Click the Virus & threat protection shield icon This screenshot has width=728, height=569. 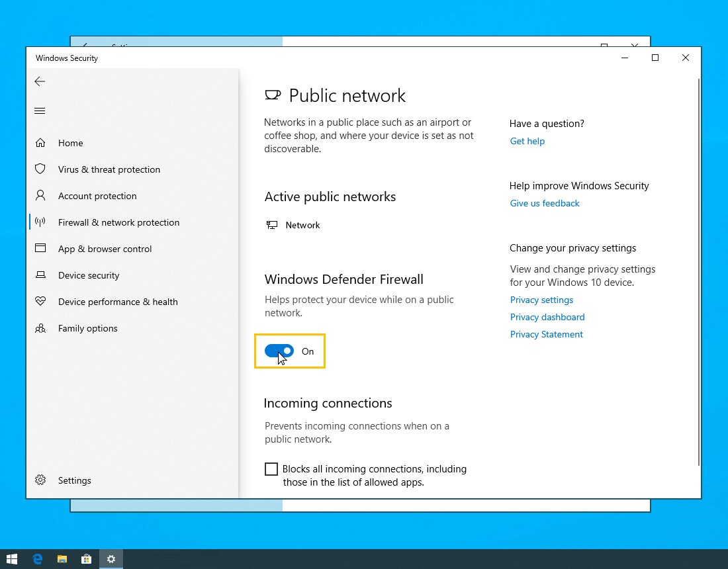click(x=40, y=169)
